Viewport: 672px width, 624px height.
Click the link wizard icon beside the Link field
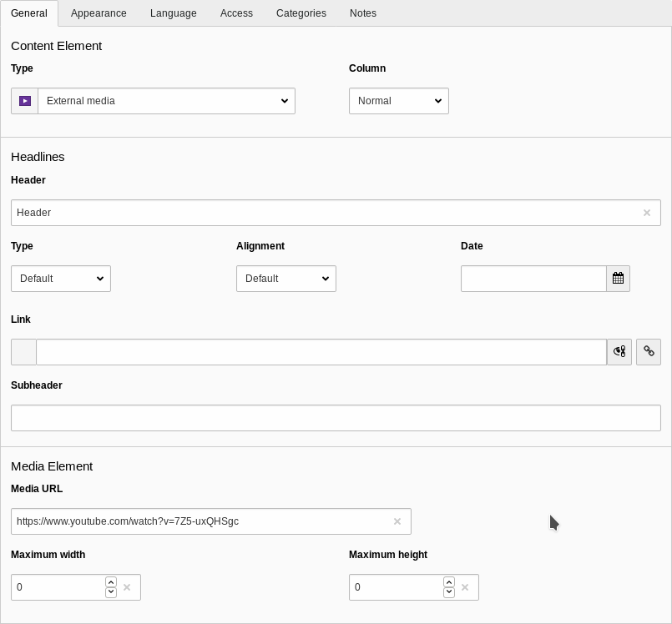[619, 351]
